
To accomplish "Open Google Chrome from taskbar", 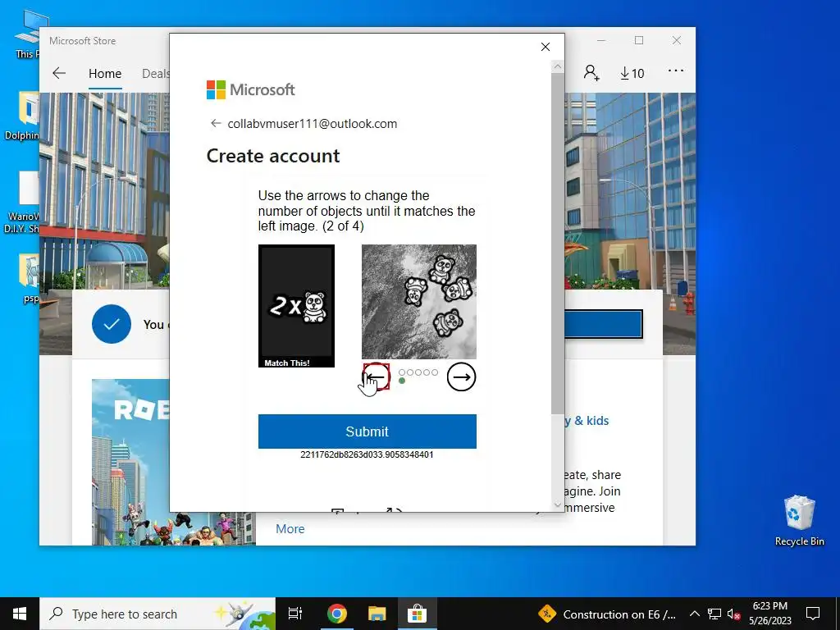I will tap(337, 614).
